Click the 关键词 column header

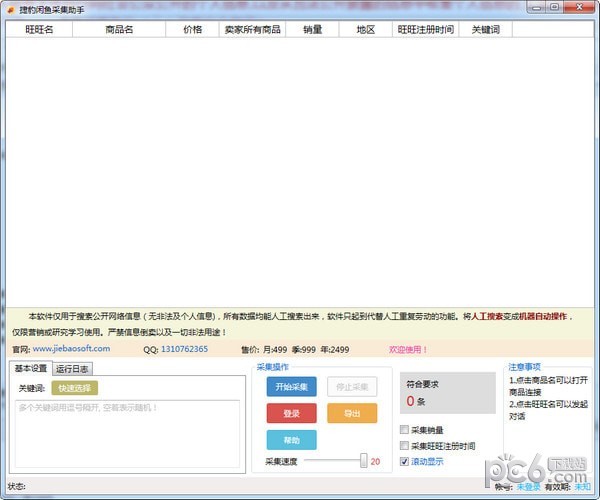coord(486,29)
